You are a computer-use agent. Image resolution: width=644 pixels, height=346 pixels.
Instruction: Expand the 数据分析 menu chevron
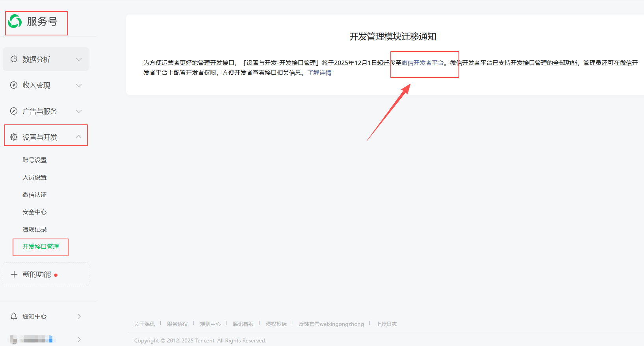pyautogui.click(x=79, y=59)
